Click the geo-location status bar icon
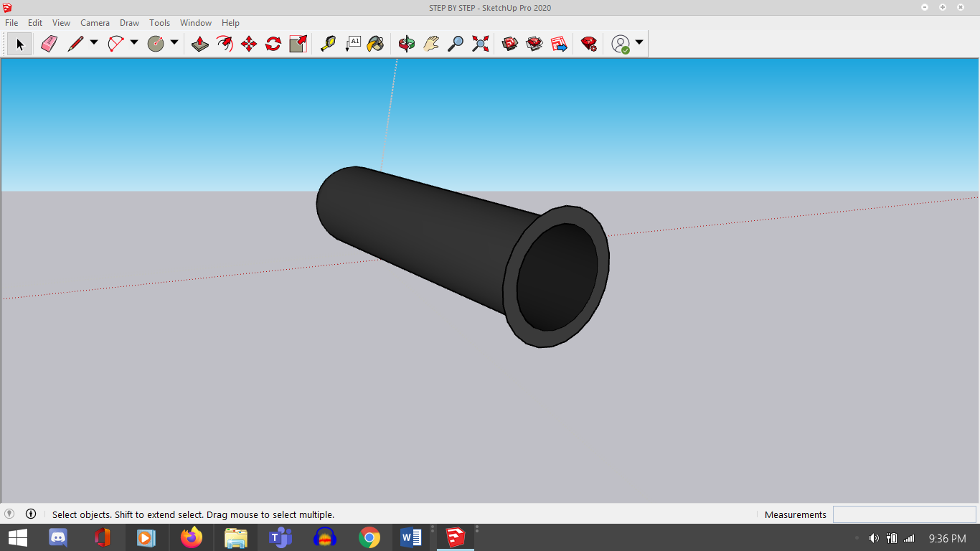Screen dimensions: 980x551 [9, 514]
